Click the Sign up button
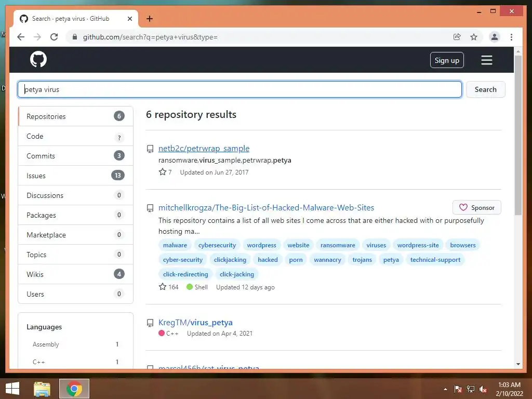Image resolution: width=532 pixels, height=399 pixels. pyautogui.click(x=447, y=60)
